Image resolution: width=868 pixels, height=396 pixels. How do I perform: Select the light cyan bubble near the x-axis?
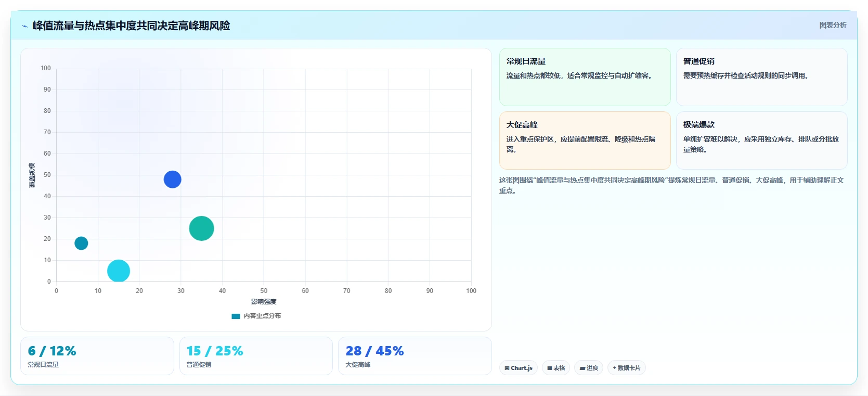(x=119, y=271)
